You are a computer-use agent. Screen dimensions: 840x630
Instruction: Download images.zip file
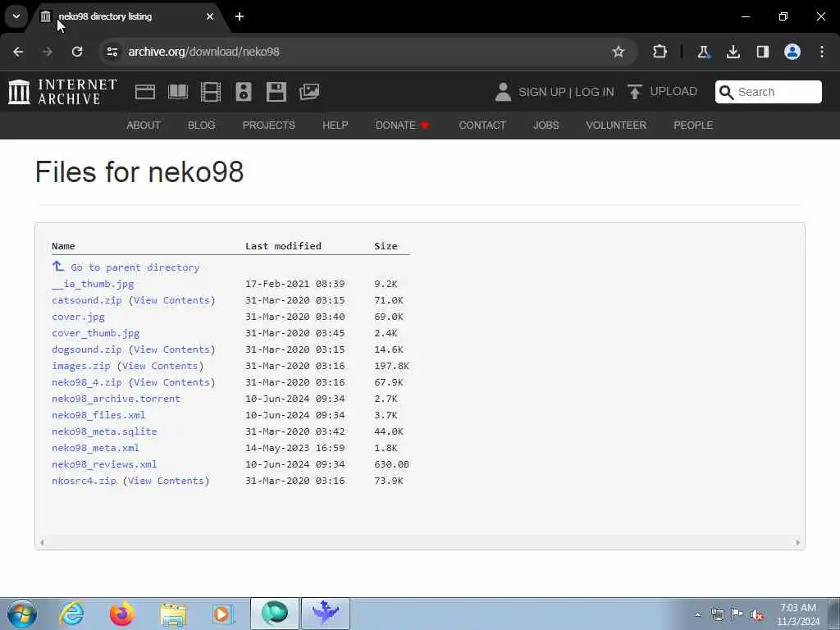tap(81, 366)
